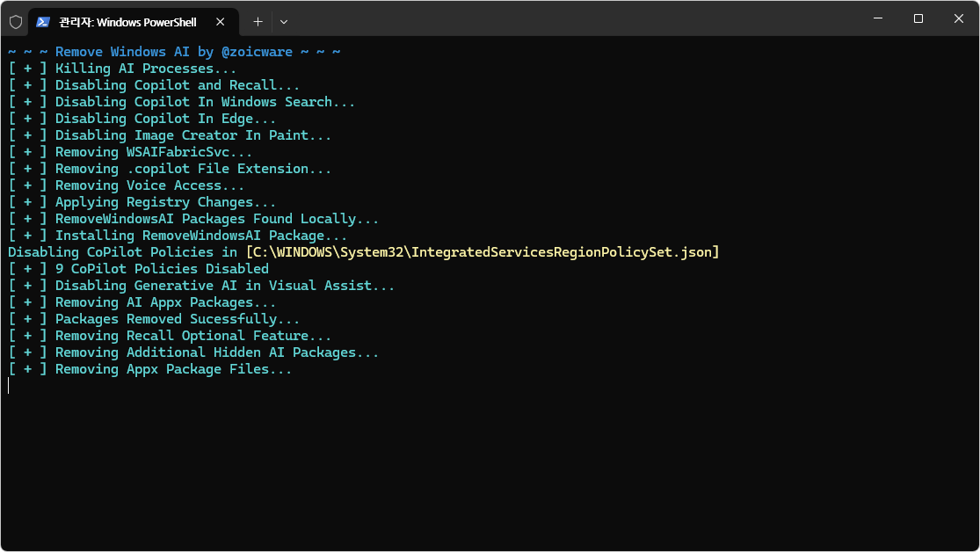Click 'Disabling Generative AI in Visual Assist...' line
This screenshot has width=980, height=552.
tap(201, 286)
